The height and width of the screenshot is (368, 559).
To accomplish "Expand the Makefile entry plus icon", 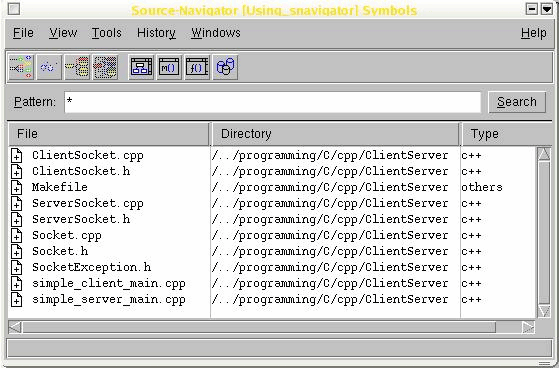I will pyautogui.click(x=16, y=188).
